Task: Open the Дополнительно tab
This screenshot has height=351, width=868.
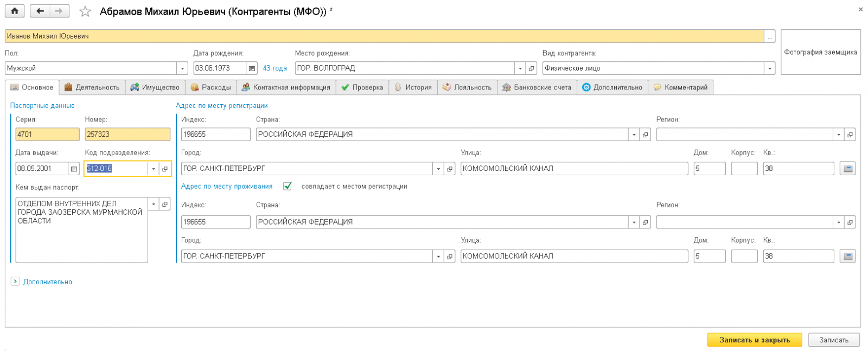Action: [612, 87]
